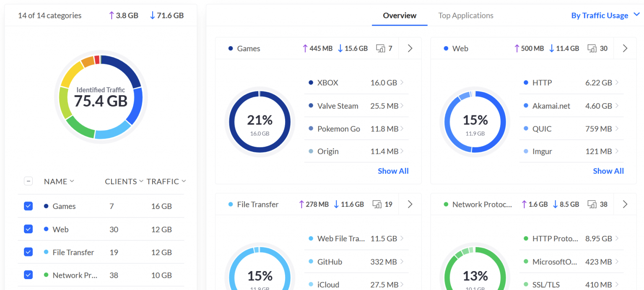
Task: Open the Network Protocols category detail arrow
Action: [x=625, y=204]
